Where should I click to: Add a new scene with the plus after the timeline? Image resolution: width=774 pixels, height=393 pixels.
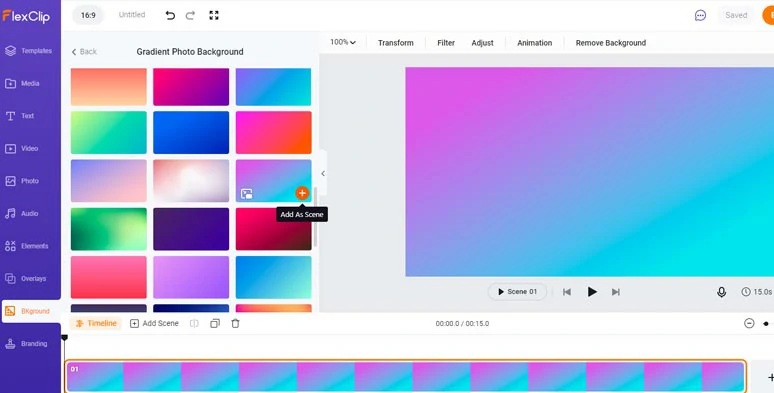[x=770, y=377]
